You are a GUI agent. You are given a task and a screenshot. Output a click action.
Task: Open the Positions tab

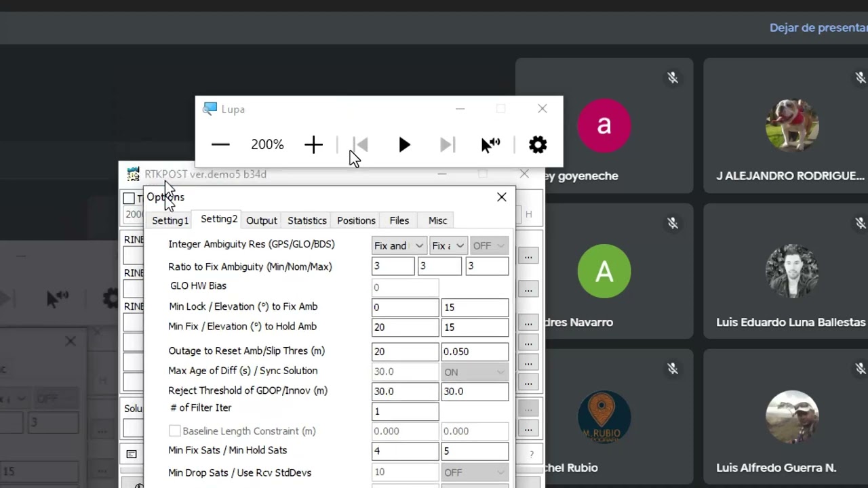(x=356, y=220)
